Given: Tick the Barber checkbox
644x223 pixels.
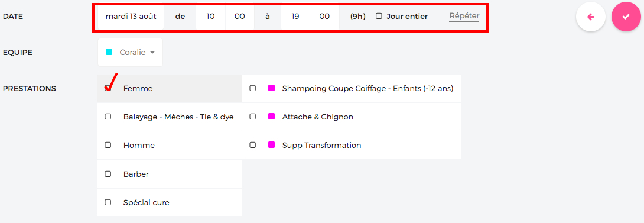Looking at the screenshot, I should tap(108, 174).
